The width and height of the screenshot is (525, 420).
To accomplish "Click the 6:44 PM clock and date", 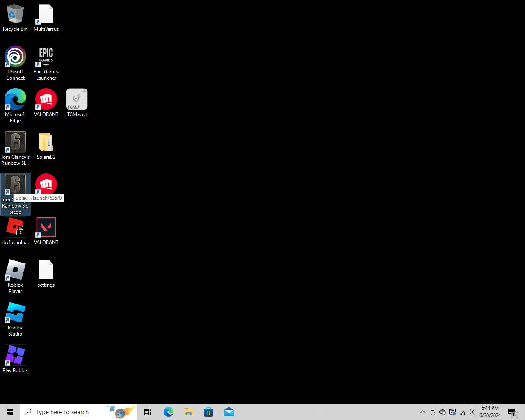I will pos(490,412).
